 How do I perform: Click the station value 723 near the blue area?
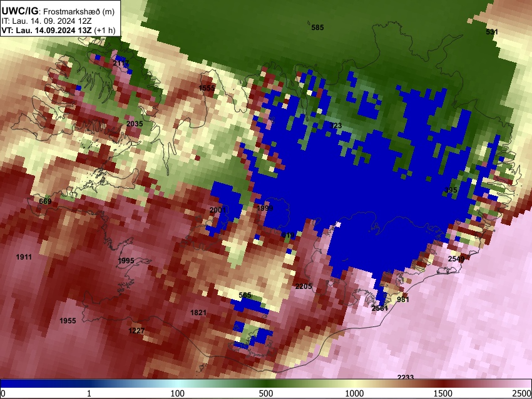click(335, 126)
